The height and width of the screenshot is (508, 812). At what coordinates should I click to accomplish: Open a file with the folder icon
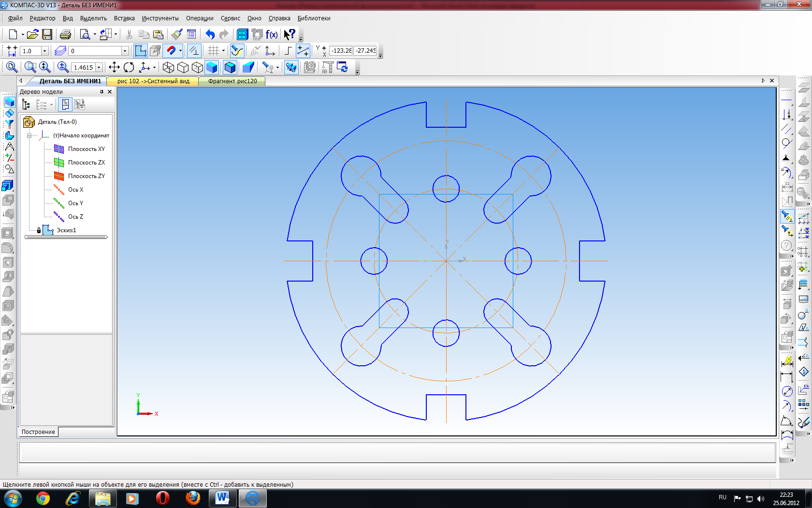(32, 34)
